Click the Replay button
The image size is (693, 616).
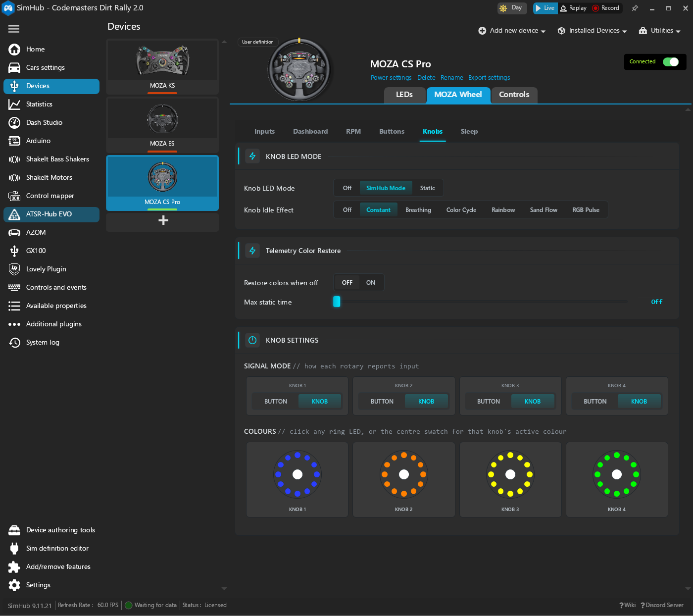pos(574,8)
